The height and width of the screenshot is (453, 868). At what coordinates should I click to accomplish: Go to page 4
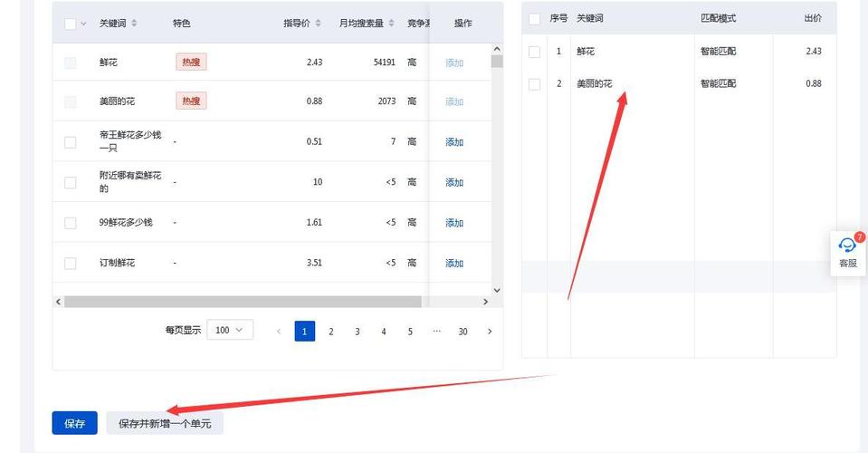[x=384, y=332]
